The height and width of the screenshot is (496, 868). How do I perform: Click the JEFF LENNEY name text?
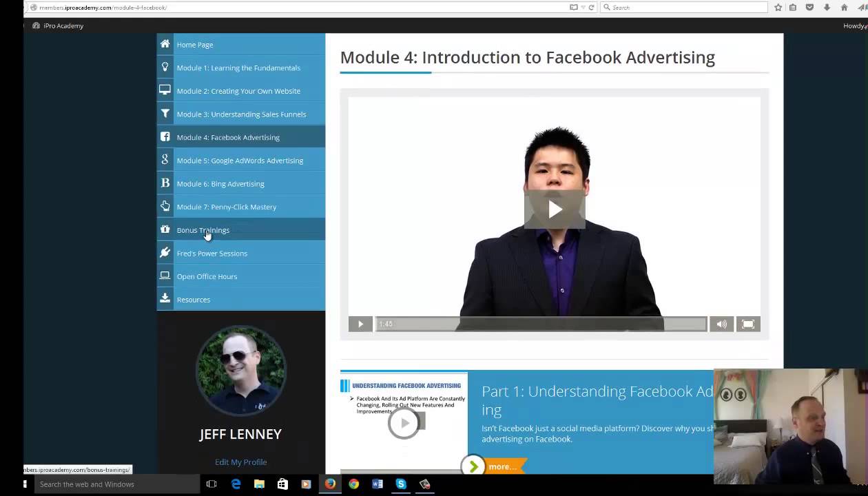pos(240,434)
